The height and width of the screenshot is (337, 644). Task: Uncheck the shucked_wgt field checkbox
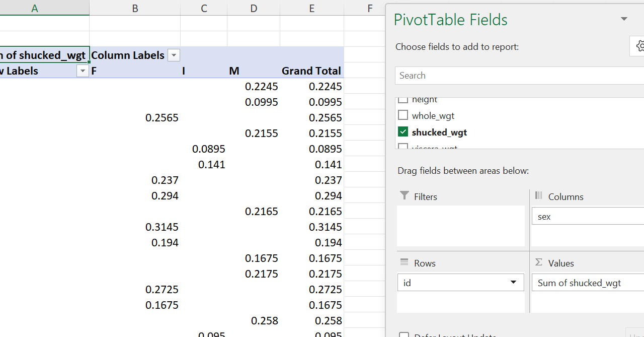[x=403, y=132]
